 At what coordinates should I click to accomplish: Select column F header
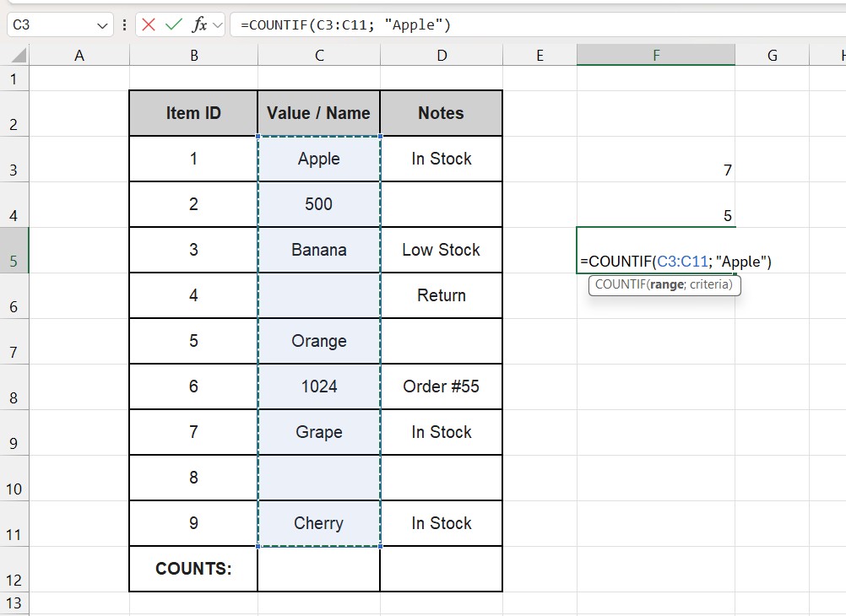click(655, 56)
